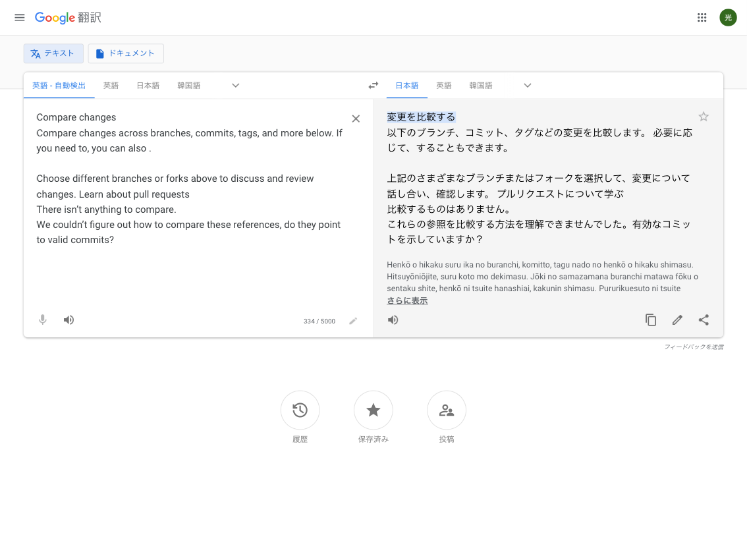Listen to the source text via speaker icon

pyautogui.click(x=69, y=320)
